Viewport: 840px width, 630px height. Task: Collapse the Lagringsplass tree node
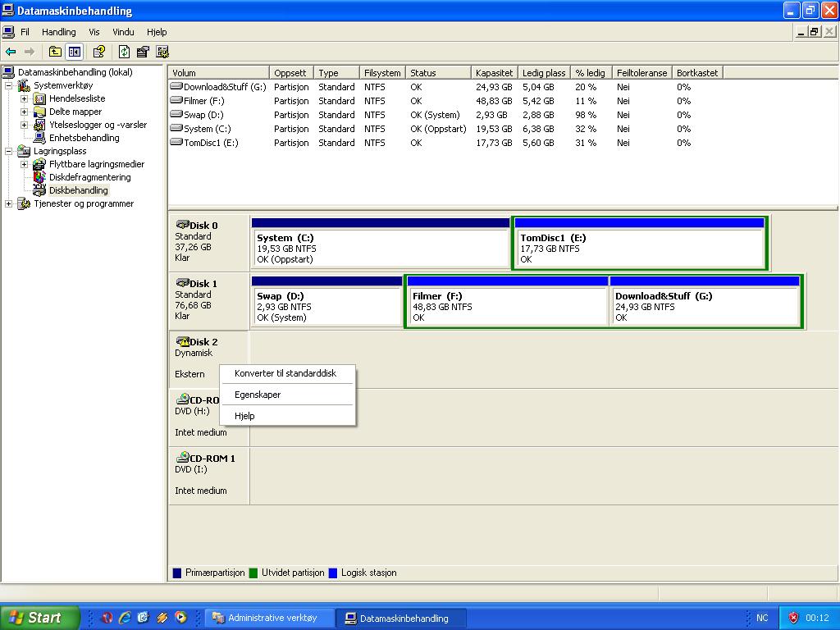(x=9, y=151)
